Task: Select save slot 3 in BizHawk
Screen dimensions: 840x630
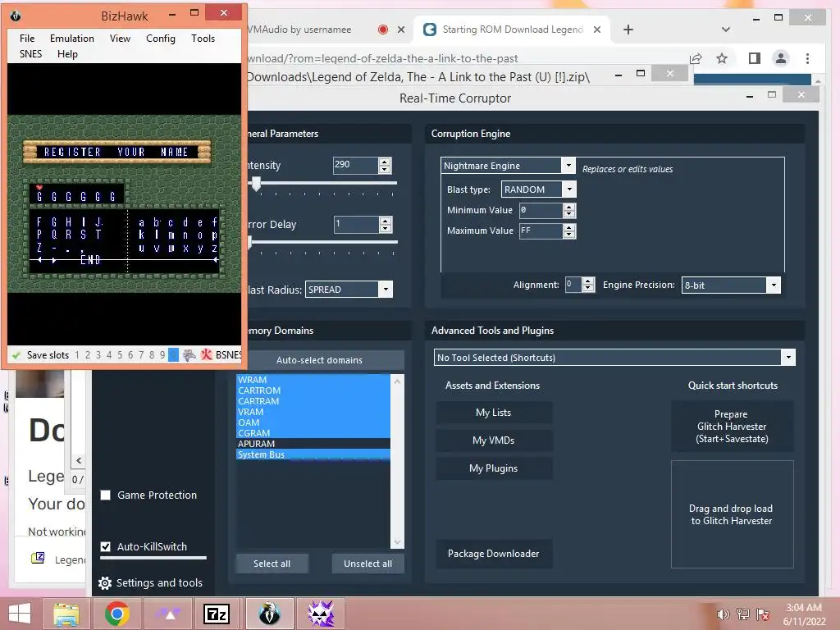Action: (98, 354)
